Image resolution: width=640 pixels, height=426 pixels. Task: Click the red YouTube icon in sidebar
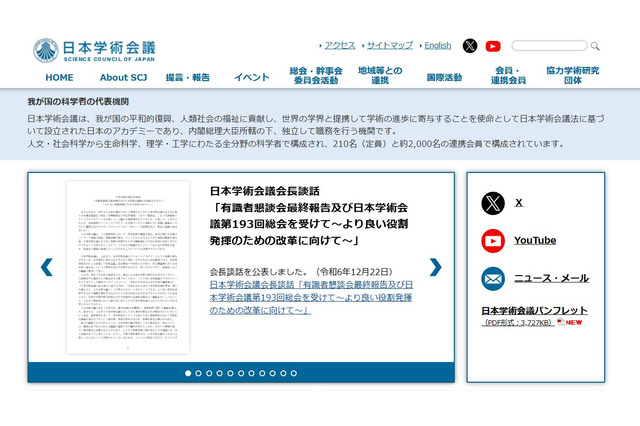pyautogui.click(x=493, y=241)
